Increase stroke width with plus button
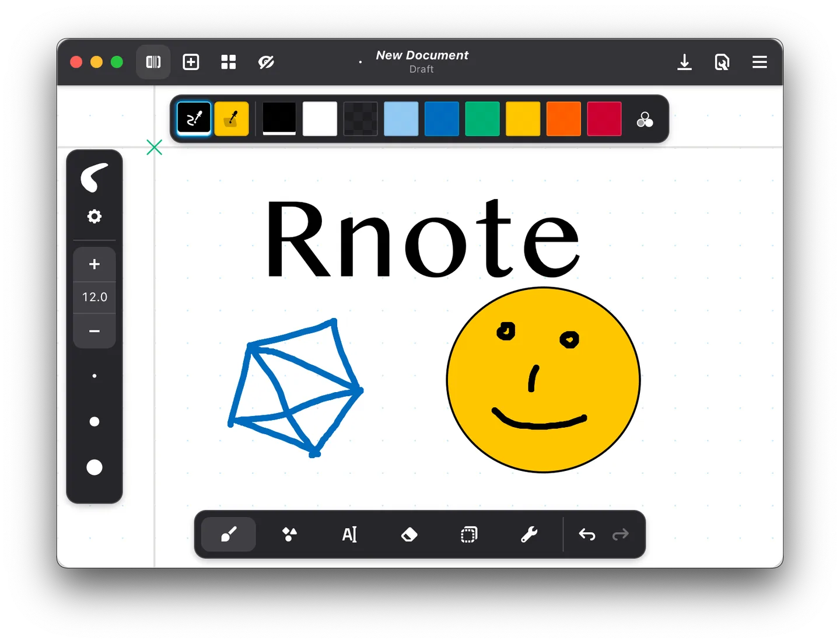 pyautogui.click(x=94, y=264)
